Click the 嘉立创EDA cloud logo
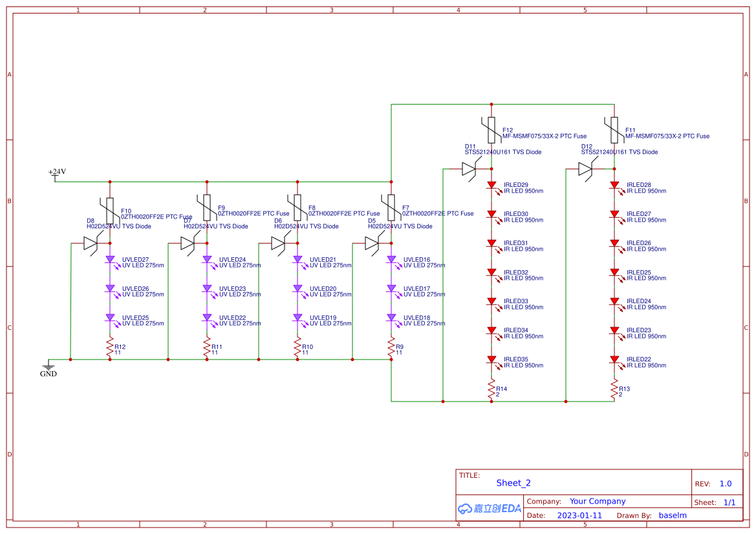Image resolution: width=756 pixels, height=534 pixels. coord(488,508)
